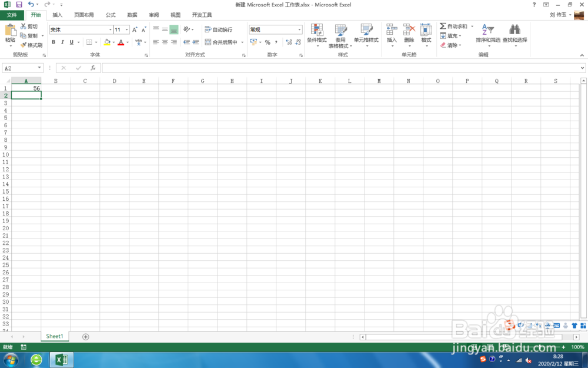
Task: Open the 公式 ribbon tab
Action: pyautogui.click(x=110, y=15)
